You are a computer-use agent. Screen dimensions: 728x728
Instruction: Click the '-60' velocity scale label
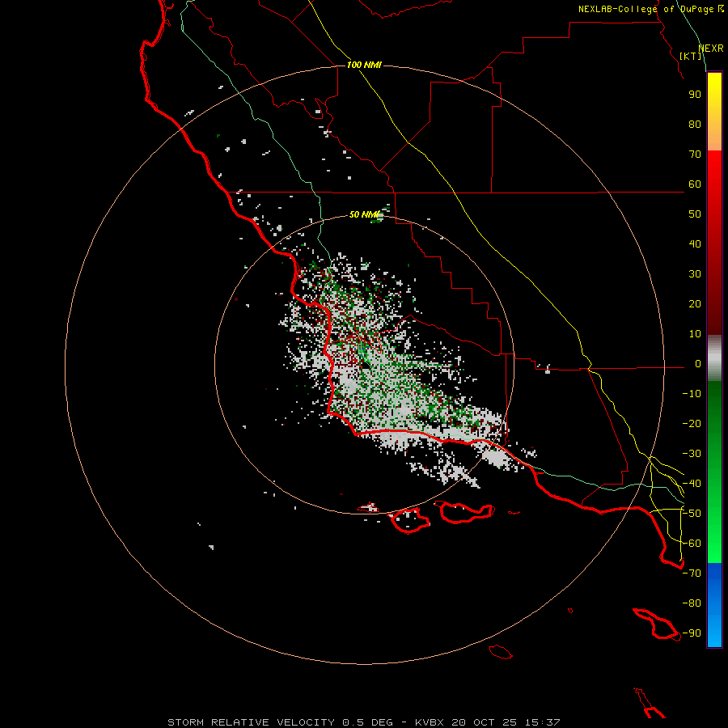coord(692,544)
